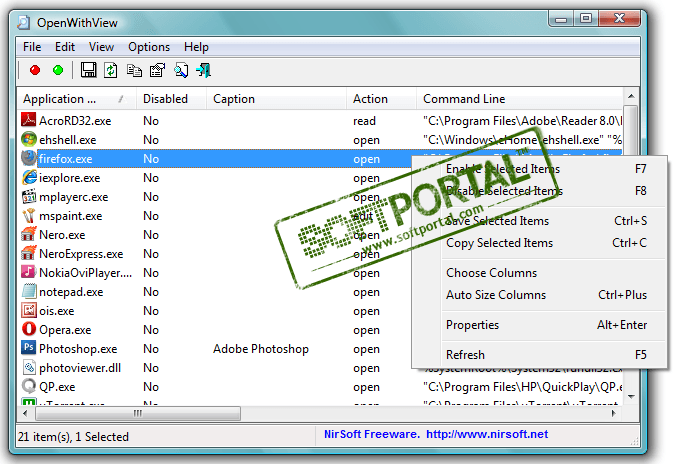Click the NokiaOviPlayer music icon
Screen dimensions: 674x464
click(28, 272)
